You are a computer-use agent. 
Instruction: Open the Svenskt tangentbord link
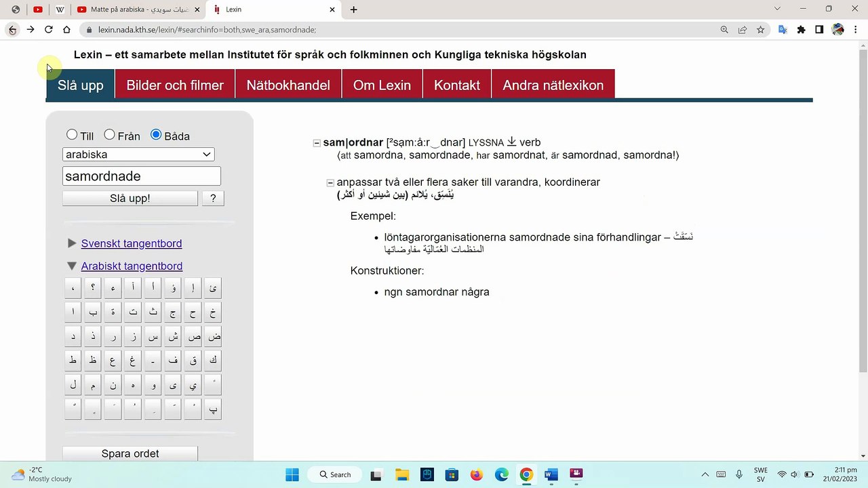(132, 243)
